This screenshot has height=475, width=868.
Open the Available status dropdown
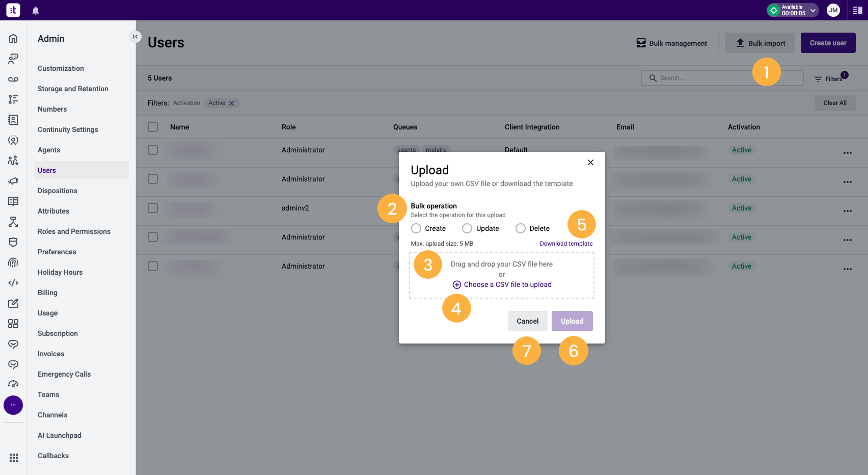(792, 10)
